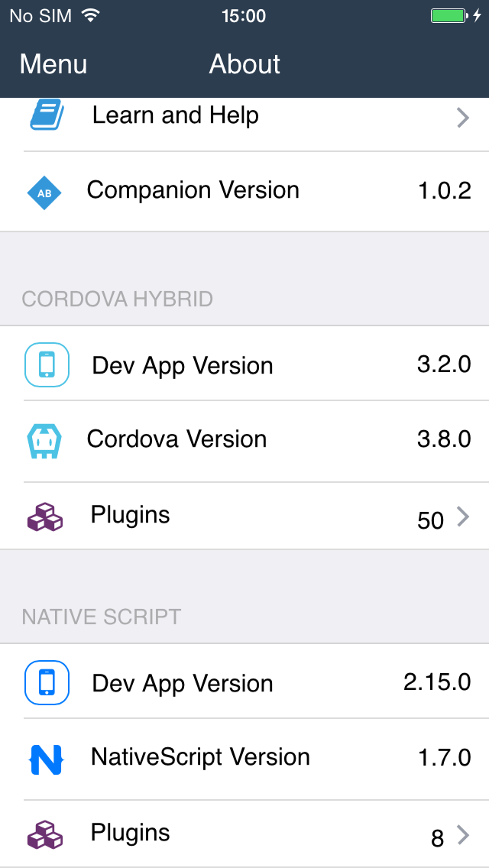Tap the Cordova Plugins purple cubes icon
Image resolution: width=489 pixels, height=868 pixels.
pyautogui.click(x=45, y=517)
